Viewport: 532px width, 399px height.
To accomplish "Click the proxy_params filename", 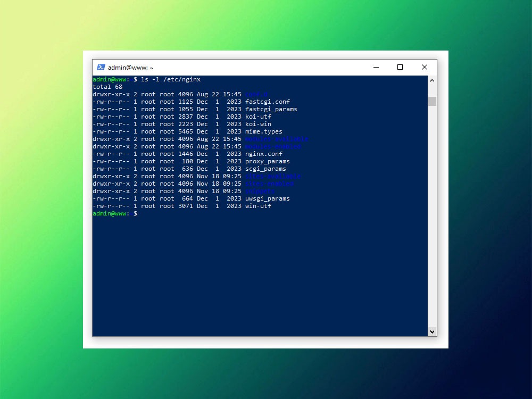I will tap(267, 161).
